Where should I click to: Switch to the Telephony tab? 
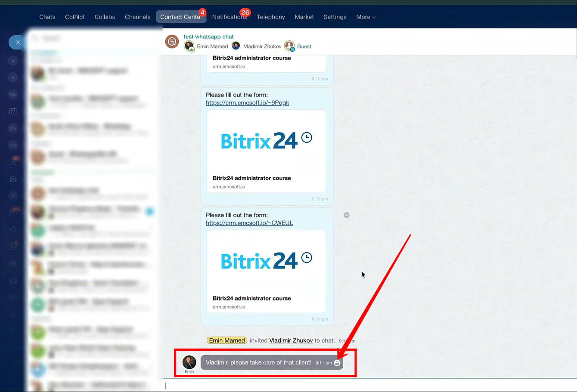tap(271, 17)
